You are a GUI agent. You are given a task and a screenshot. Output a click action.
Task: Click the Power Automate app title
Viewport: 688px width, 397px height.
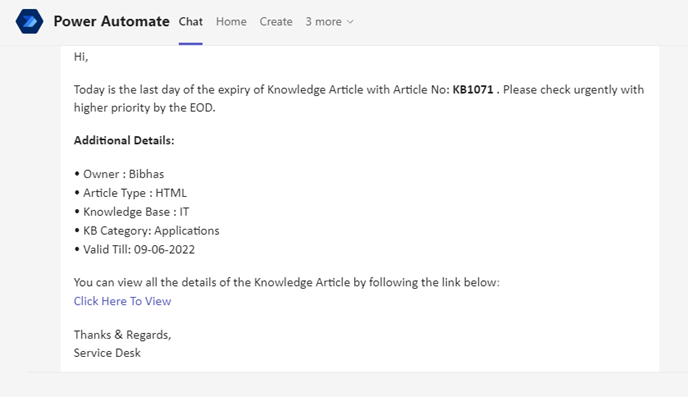click(x=111, y=21)
